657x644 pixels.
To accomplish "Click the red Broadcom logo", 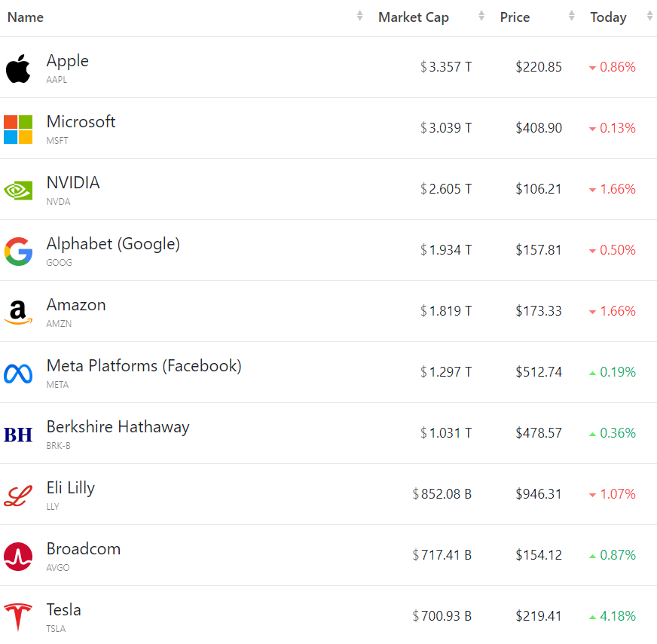I will [18, 556].
